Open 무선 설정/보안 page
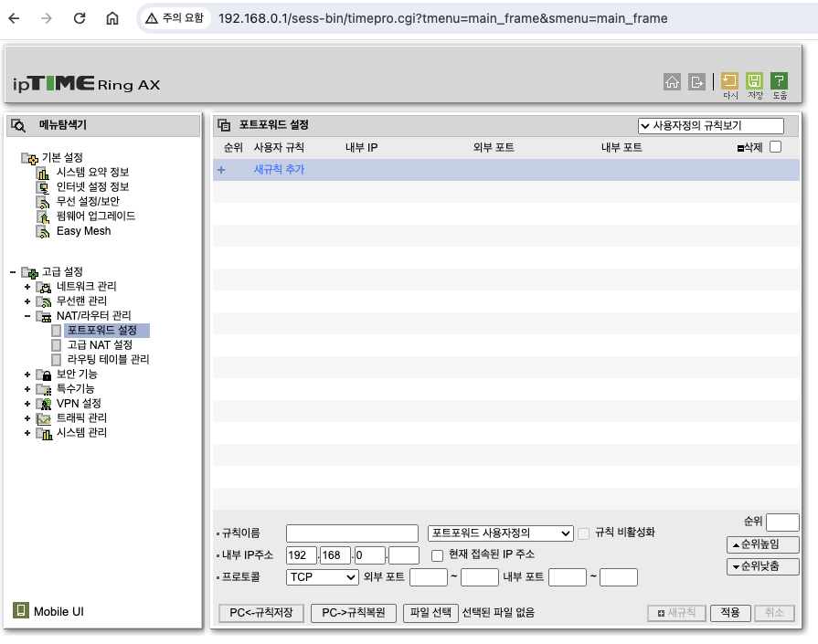The height and width of the screenshot is (644, 818). point(88,202)
